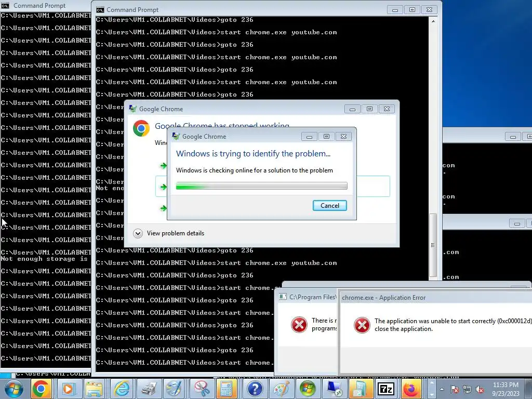Click 'Windows is trying to identify the problem...' heading
The image size is (532, 399).
pos(253,154)
